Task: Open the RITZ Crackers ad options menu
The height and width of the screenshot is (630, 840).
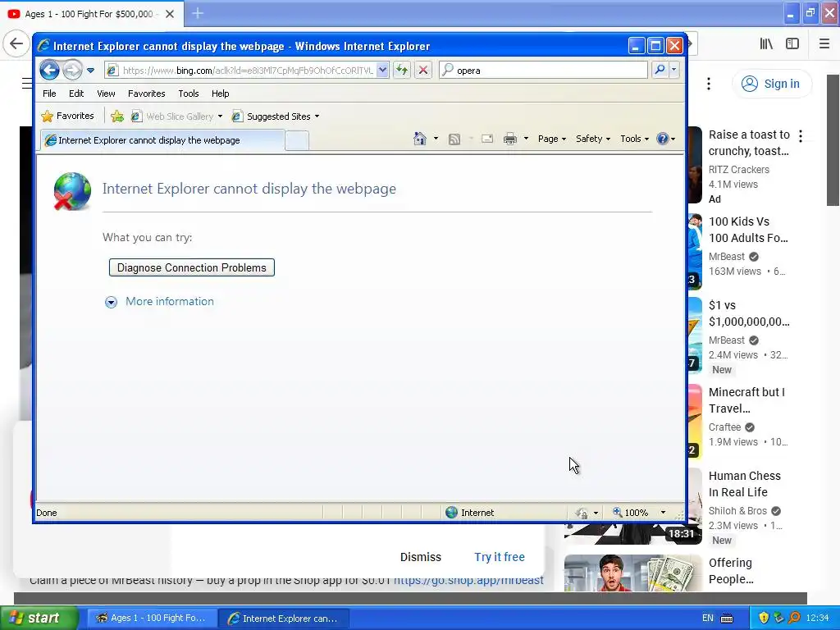Action: point(801,136)
